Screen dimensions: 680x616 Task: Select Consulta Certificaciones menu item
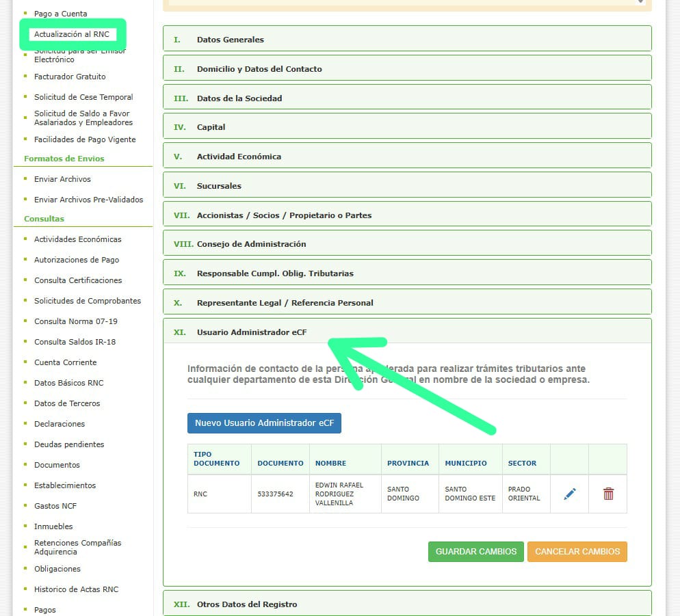coord(78,280)
